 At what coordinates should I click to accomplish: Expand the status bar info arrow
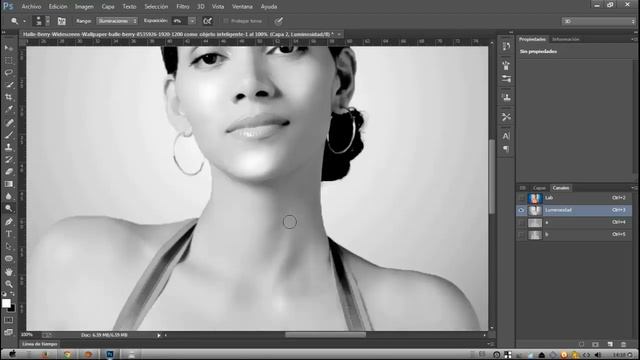pos(159,335)
